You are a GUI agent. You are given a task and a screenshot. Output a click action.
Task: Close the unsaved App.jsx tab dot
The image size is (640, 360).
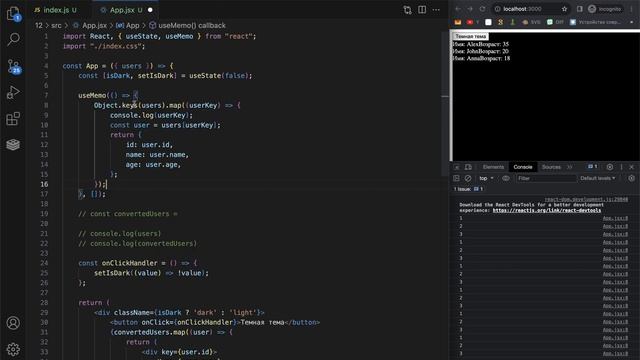pyautogui.click(x=150, y=10)
